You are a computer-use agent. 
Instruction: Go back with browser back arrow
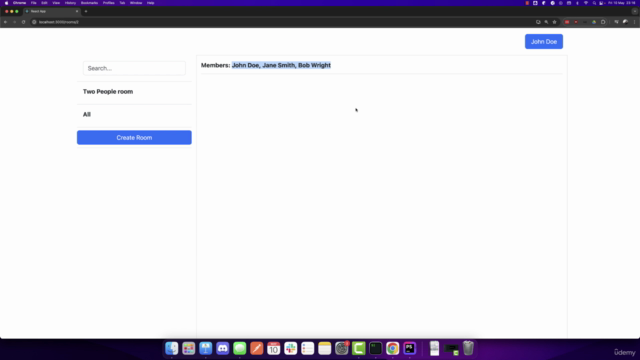6,22
